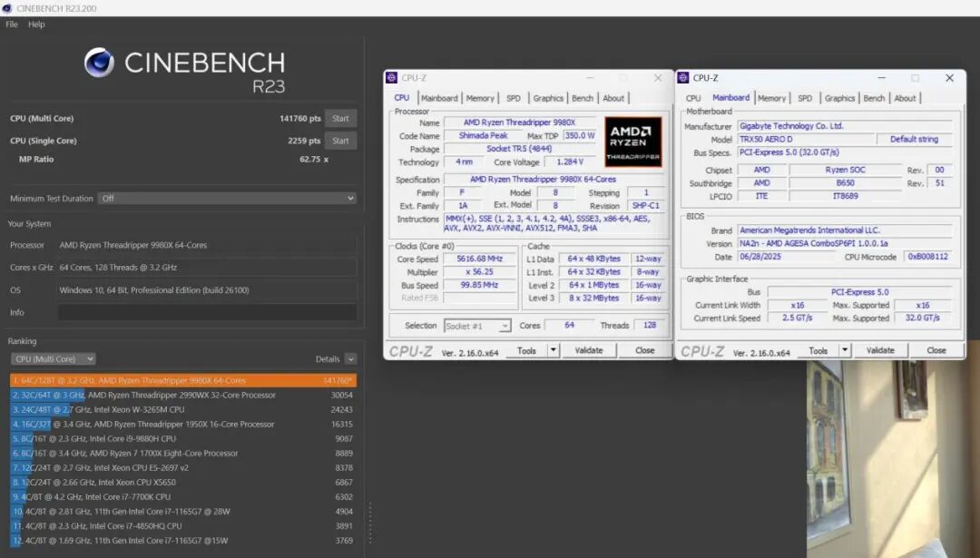
Task: Start the CPU Multi Core benchmark
Action: point(340,118)
